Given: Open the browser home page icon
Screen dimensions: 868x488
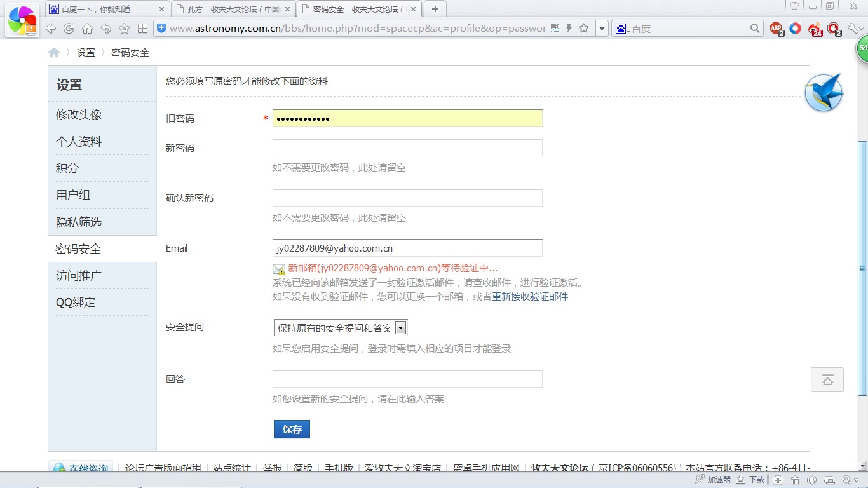Looking at the screenshot, I should coord(87,29).
